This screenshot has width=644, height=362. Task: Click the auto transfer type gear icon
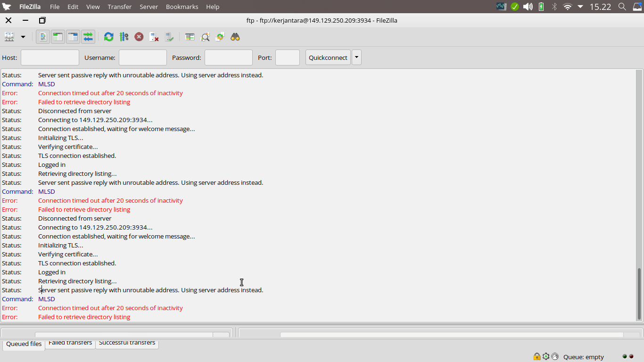[546, 357]
